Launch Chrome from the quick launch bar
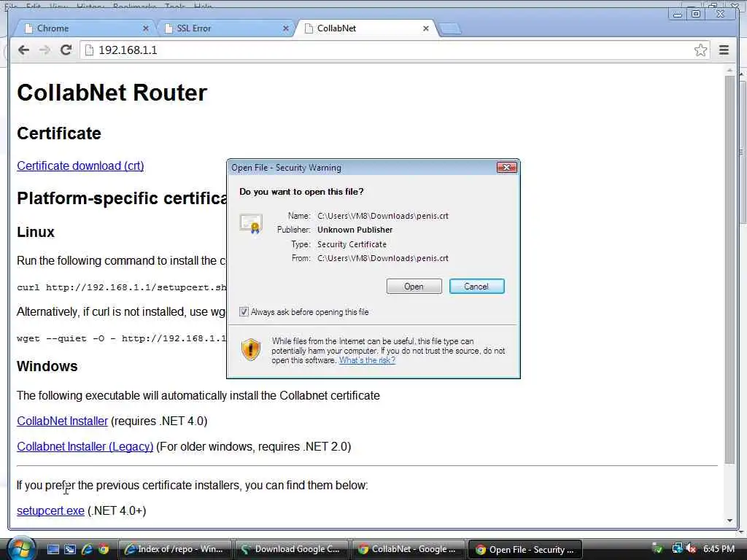 click(x=104, y=549)
